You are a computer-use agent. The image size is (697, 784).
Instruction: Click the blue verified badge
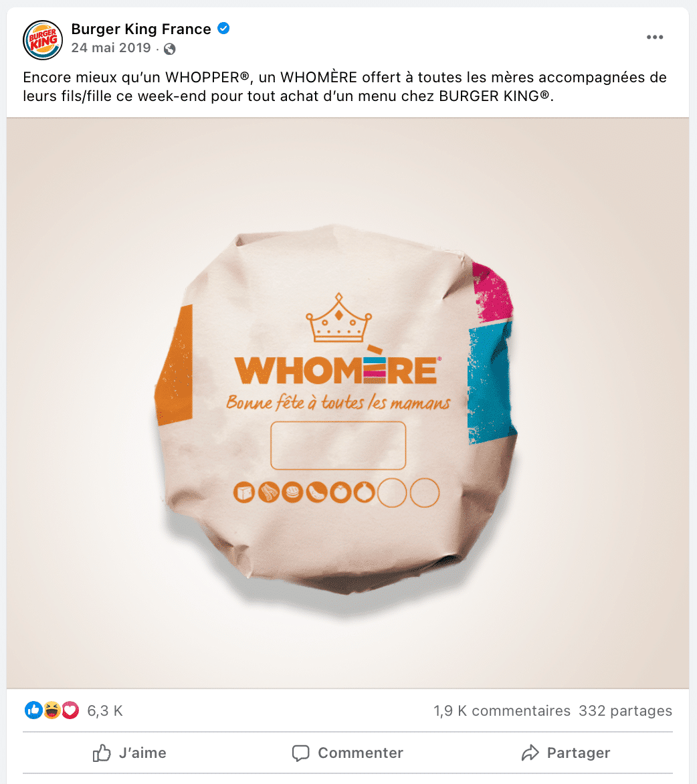223,29
